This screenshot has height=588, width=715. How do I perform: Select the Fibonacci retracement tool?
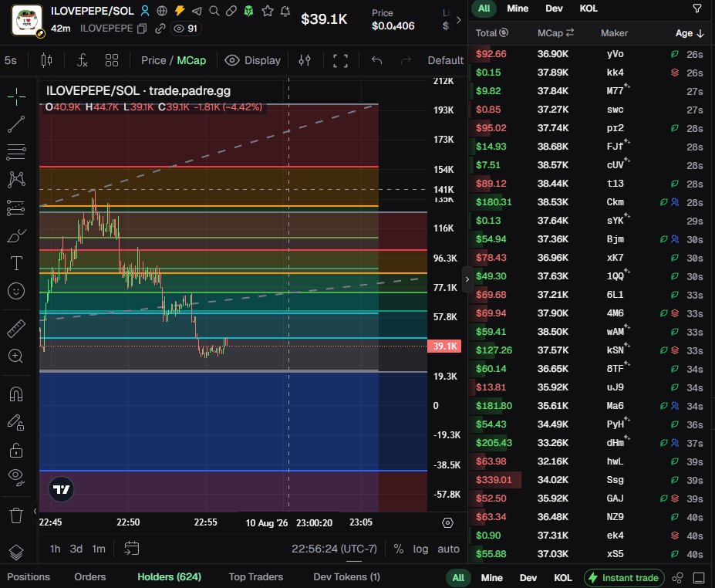click(x=16, y=152)
